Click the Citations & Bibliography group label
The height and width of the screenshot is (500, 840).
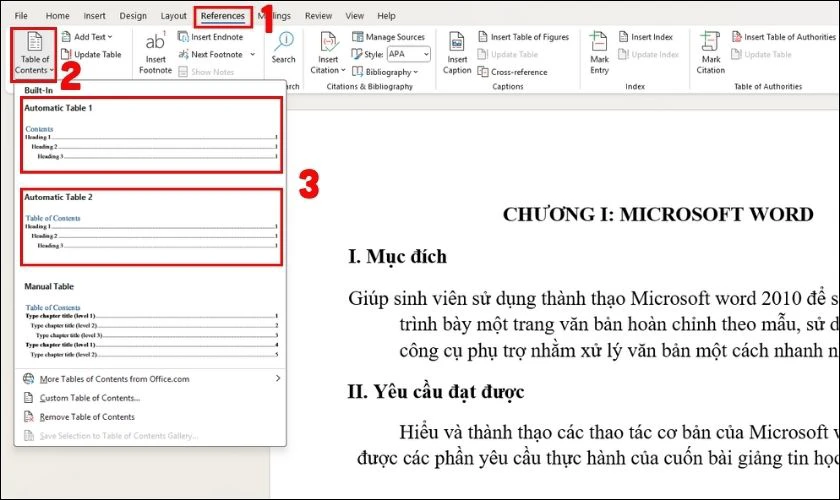pos(370,86)
